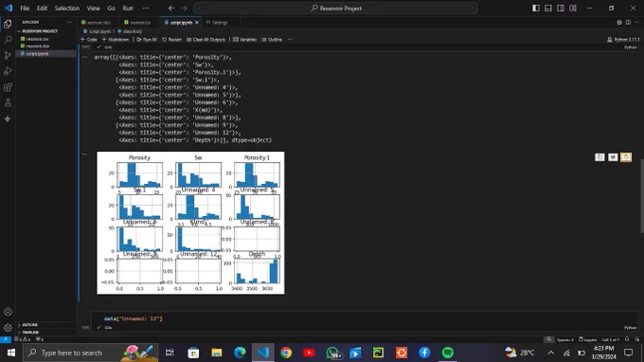The width and height of the screenshot is (644, 362).
Task: Open Google Chrome from the taskbar
Action: click(x=286, y=353)
